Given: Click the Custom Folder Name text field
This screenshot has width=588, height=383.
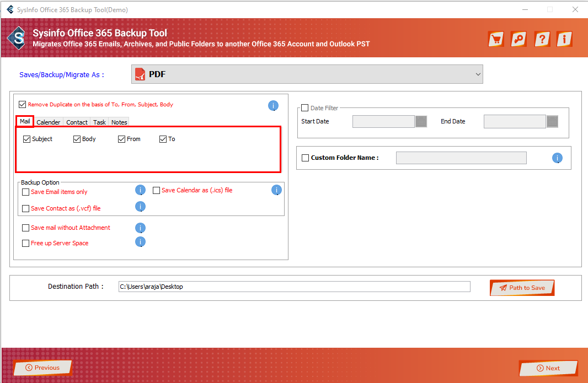Looking at the screenshot, I should coord(461,158).
